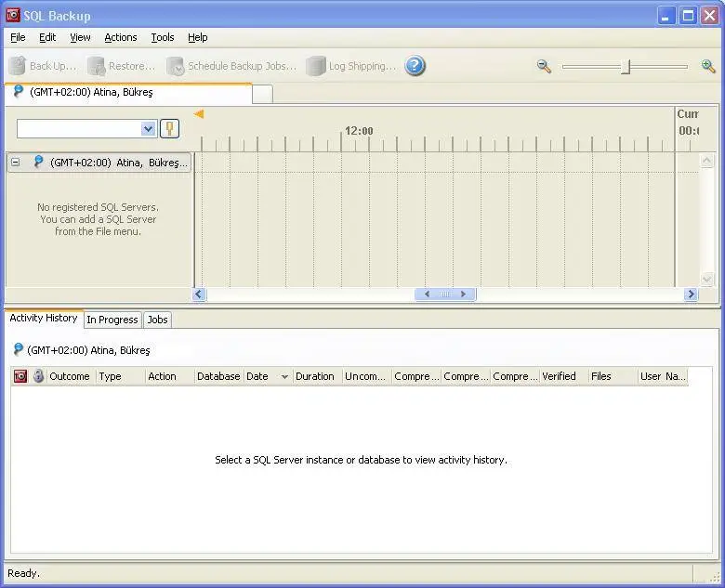This screenshot has width=725, height=588.
Task: Open the Tools menu
Action: pos(163,37)
